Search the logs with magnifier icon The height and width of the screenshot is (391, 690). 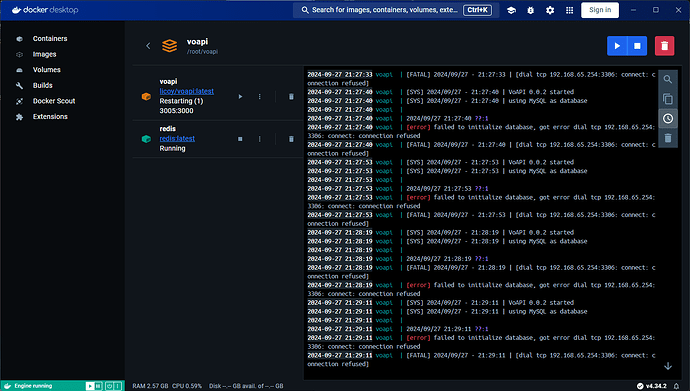tap(668, 80)
